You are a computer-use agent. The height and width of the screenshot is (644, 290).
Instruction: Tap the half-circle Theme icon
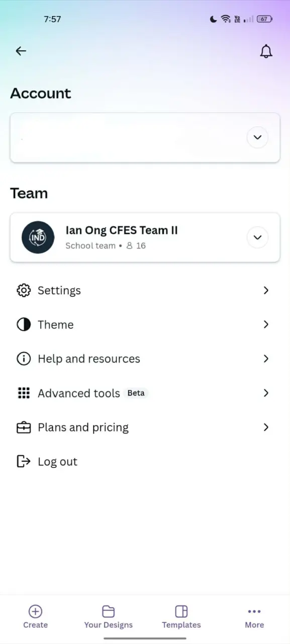click(x=24, y=325)
